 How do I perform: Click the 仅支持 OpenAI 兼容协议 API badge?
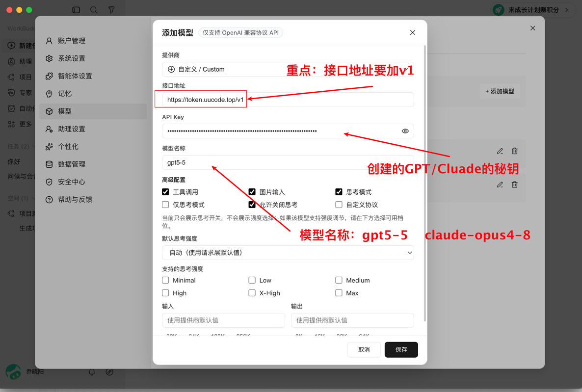(x=240, y=33)
